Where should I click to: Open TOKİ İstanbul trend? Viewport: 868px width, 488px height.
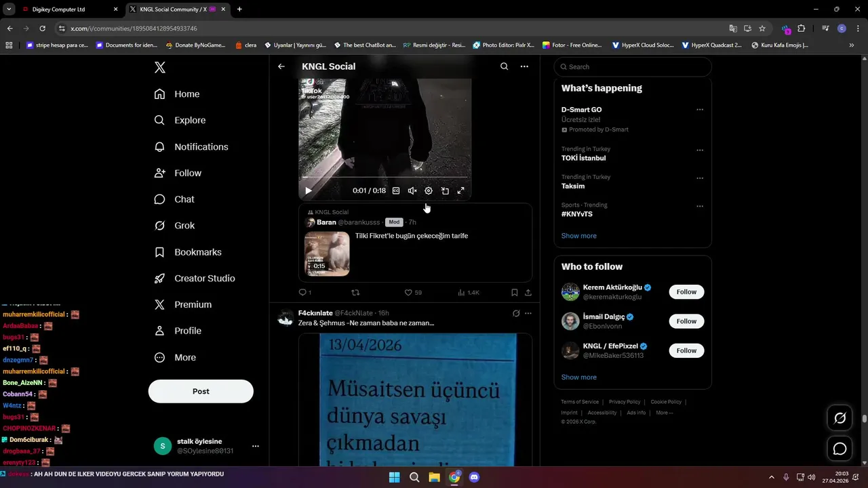pos(583,158)
